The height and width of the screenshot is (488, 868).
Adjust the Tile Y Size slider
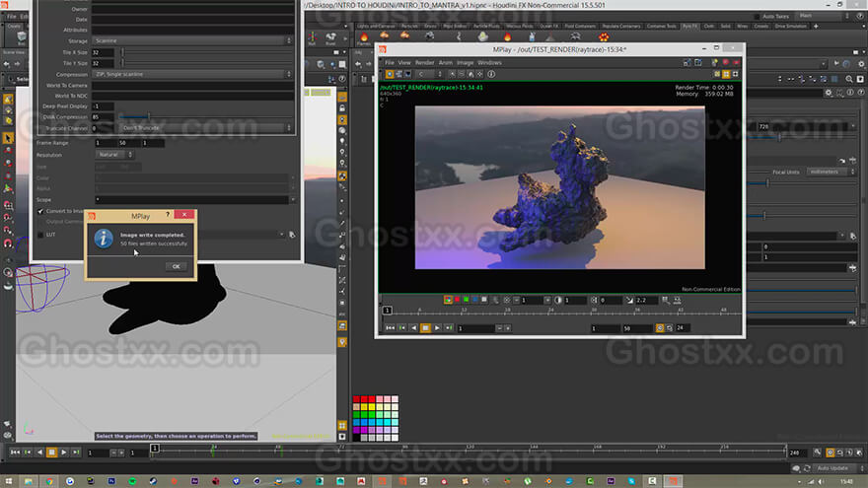(x=206, y=63)
